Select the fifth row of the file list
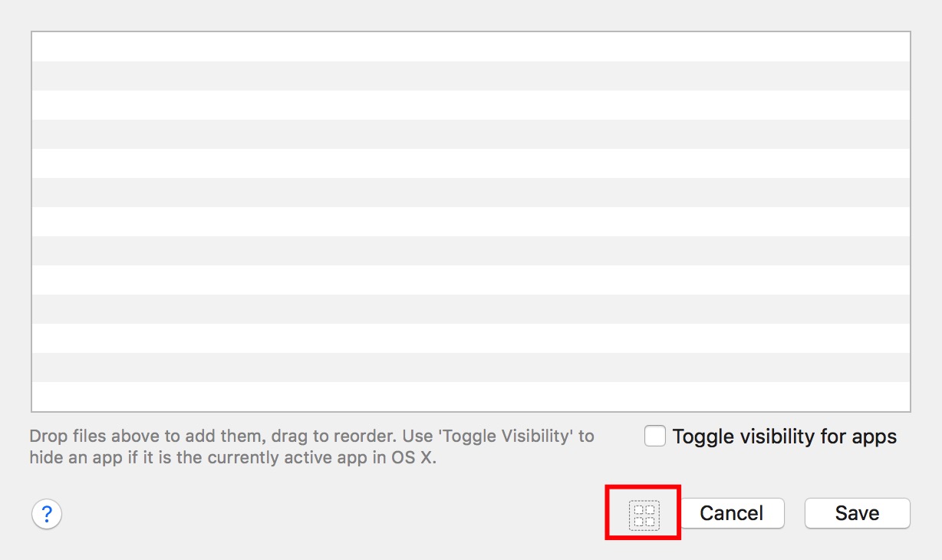Screen dimensions: 942x560 (x=471, y=163)
